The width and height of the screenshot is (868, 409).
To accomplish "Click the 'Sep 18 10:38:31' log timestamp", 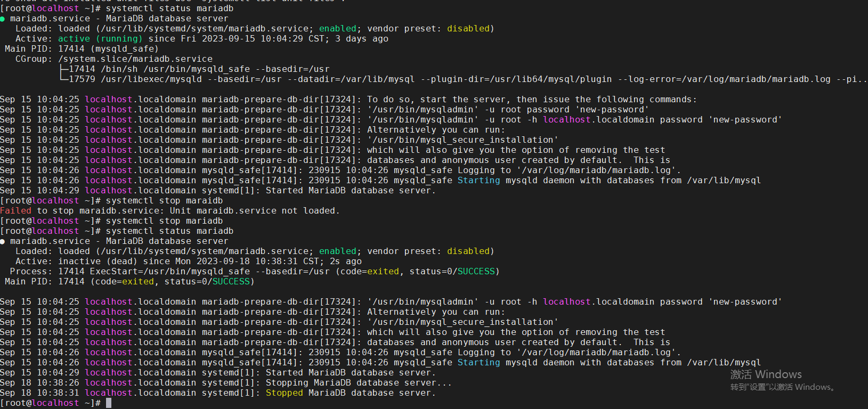I will [x=39, y=393].
